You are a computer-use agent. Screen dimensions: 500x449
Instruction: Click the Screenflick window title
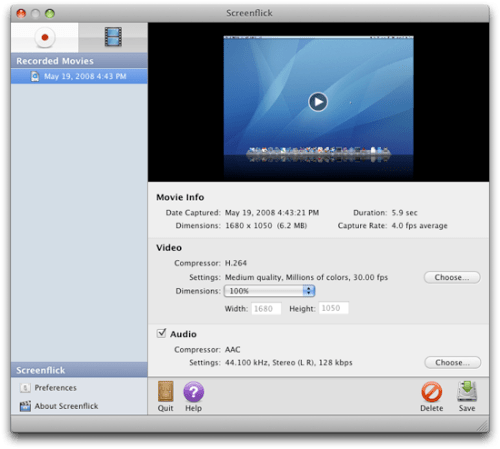[x=249, y=13]
